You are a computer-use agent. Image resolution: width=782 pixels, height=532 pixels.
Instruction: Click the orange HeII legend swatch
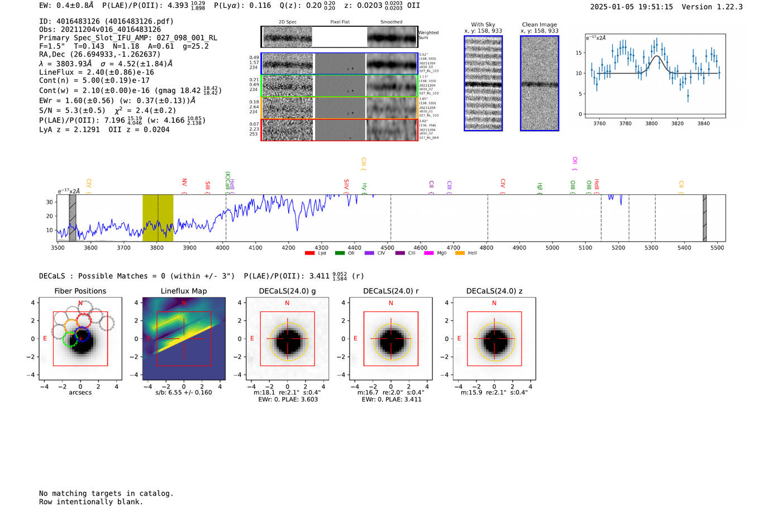tap(460, 253)
